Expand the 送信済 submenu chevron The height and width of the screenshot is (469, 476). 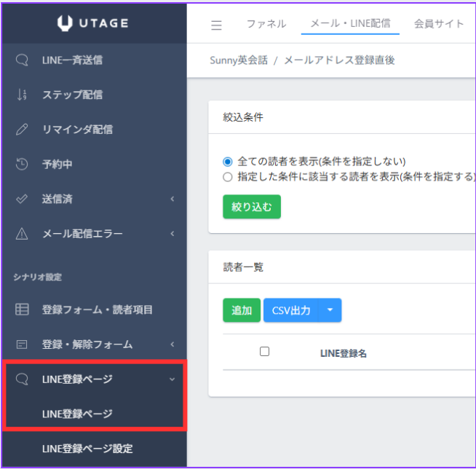172,200
